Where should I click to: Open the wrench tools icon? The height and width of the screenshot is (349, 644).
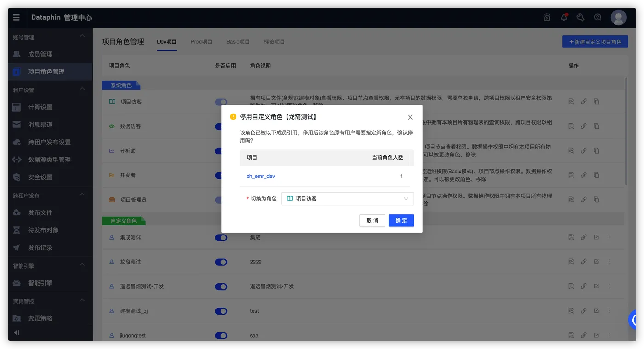click(581, 17)
